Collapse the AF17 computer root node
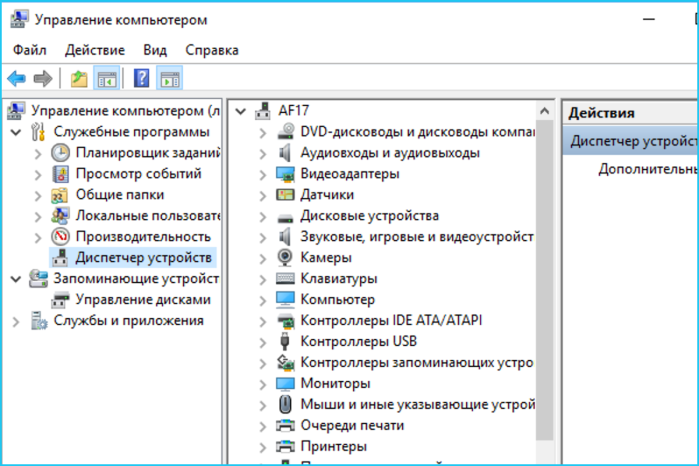 (241, 111)
